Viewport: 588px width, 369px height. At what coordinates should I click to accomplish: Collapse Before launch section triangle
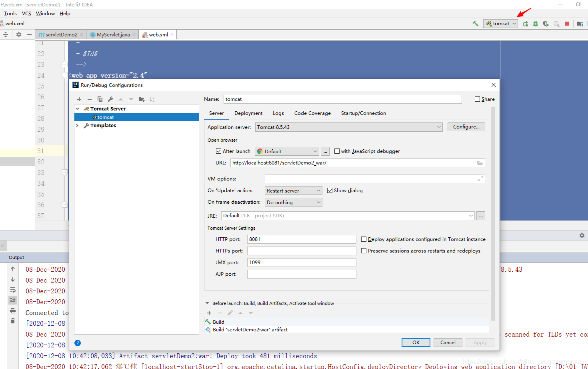coord(207,303)
